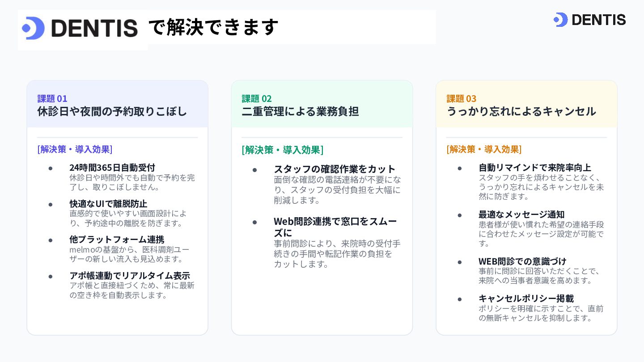Image resolution: width=644 pixels, height=362 pixels.
Task: Select the 24時間365日自動受付 bullet heading
Action: click(x=112, y=168)
